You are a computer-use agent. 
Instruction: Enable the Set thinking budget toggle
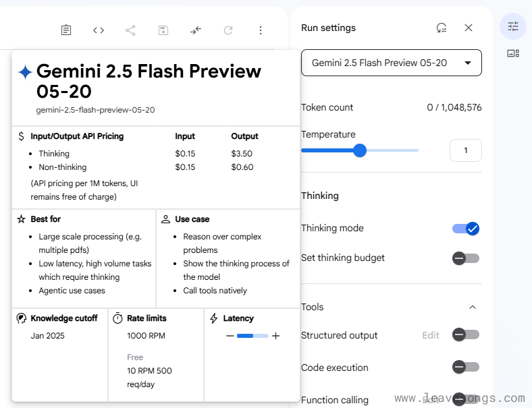coord(466,258)
